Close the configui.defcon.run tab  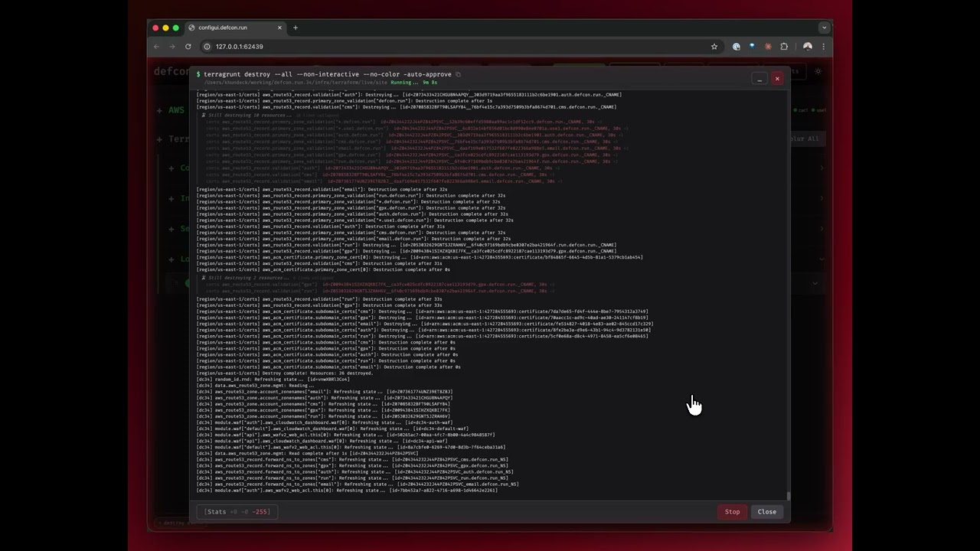click(279, 28)
